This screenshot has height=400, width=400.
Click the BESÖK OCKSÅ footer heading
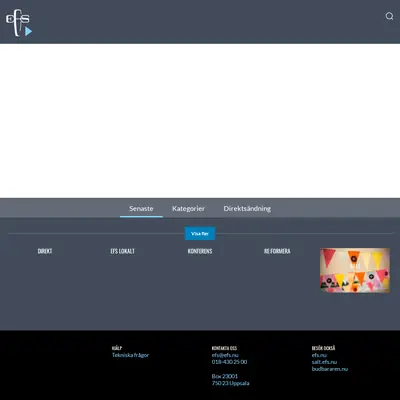323,348
